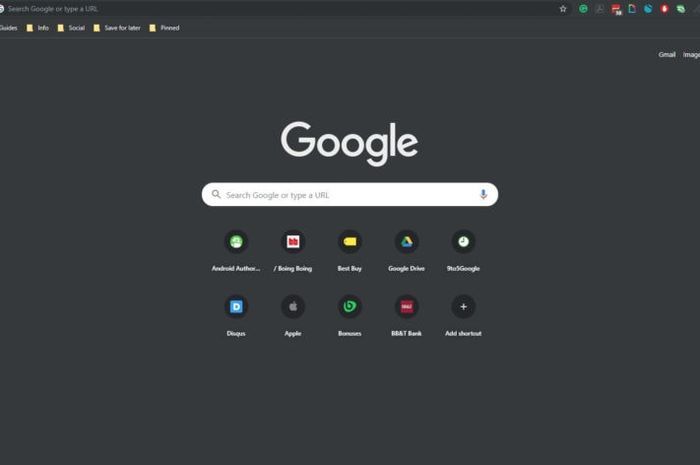Screen dimensions: 700x465
Task: Open the 9to5Google shortcut
Action: [463, 250]
